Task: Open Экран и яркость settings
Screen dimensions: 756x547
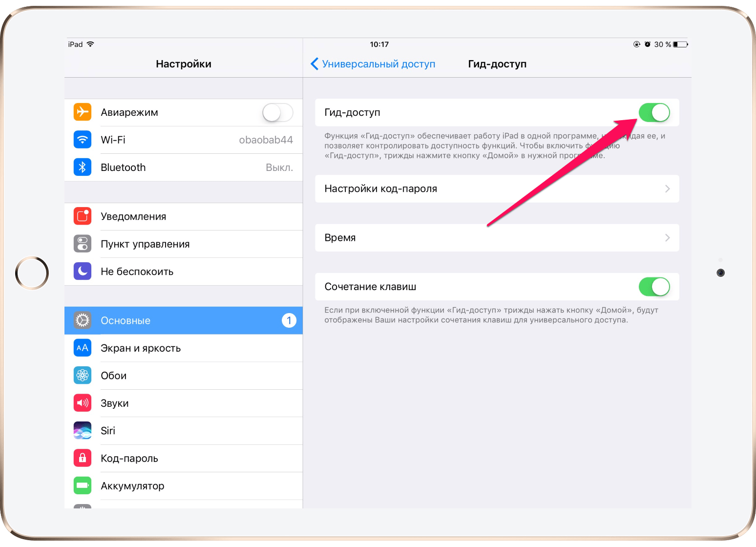Action: [x=184, y=348]
